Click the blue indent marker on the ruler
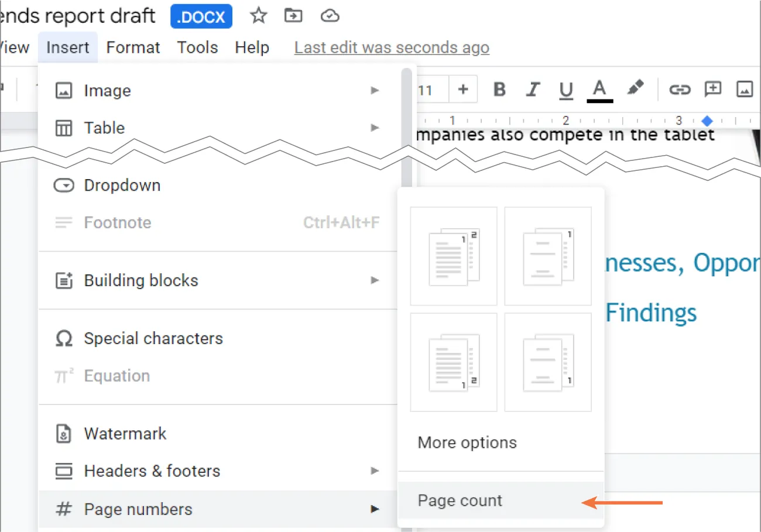Image resolution: width=761 pixels, height=532 pixels. click(x=707, y=121)
